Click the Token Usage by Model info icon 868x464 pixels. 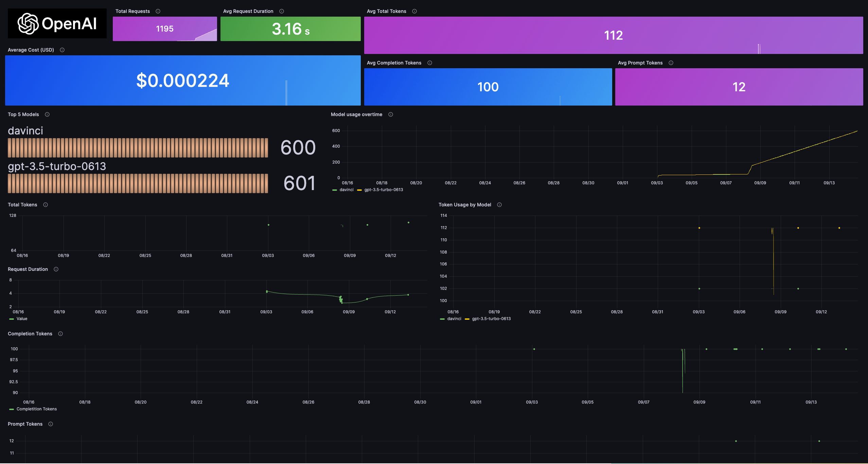499,205
